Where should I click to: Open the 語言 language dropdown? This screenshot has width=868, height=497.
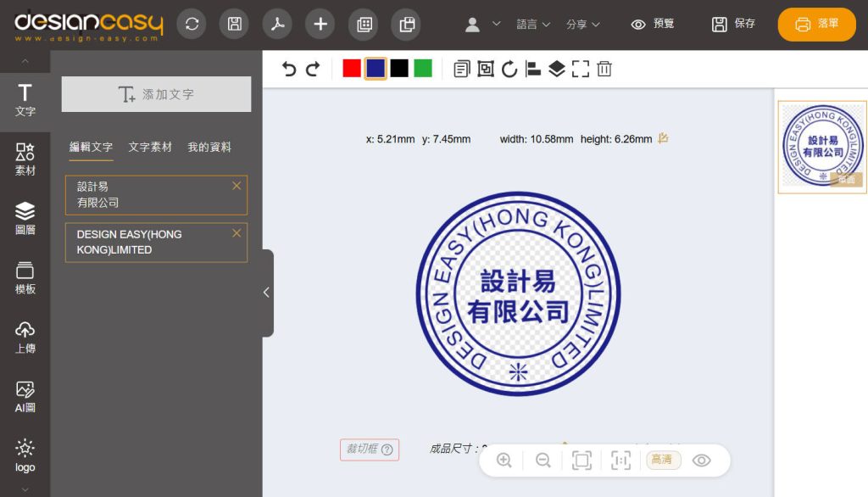pyautogui.click(x=532, y=24)
